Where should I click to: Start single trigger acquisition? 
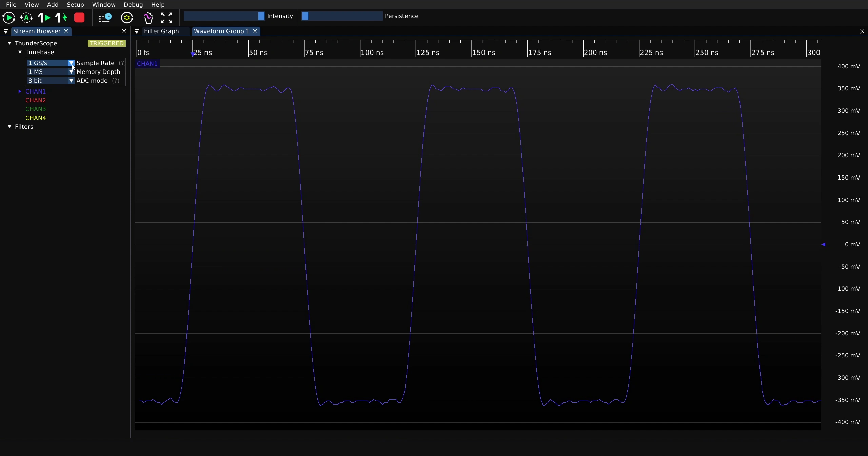tap(44, 18)
